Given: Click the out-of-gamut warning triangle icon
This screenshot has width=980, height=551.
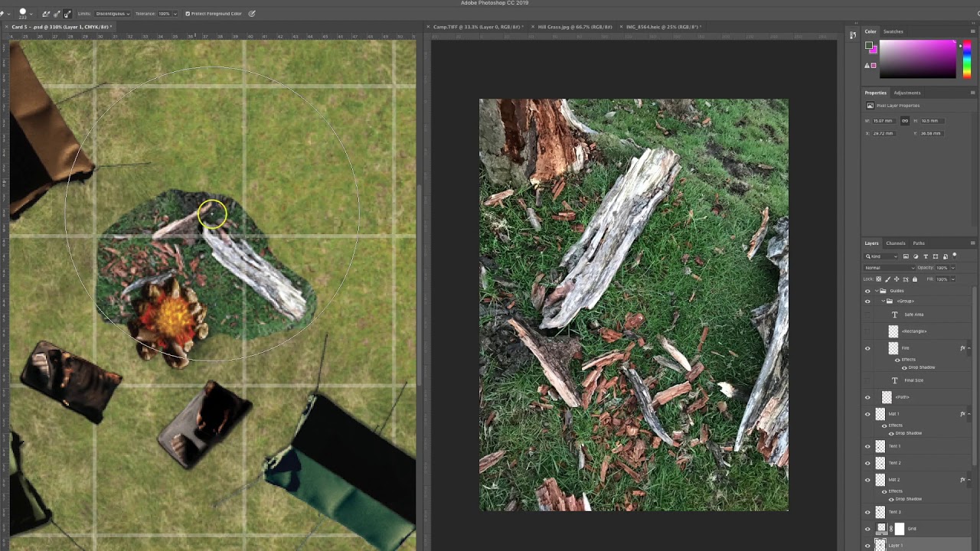Looking at the screenshot, I should (x=867, y=66).
